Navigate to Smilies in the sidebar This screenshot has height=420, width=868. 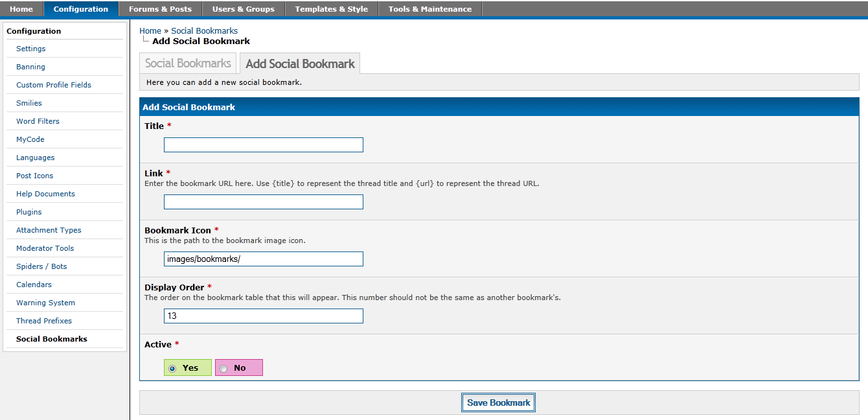[29, 103]
